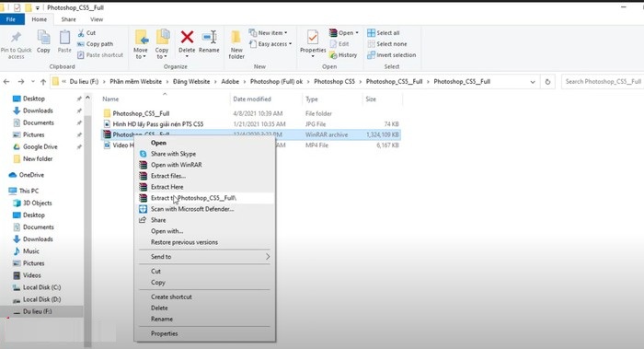This screenshot has width=644, height=349.
Task: Click the History button in ribbon
Action: pyautogui.click(x=343, y=54)
